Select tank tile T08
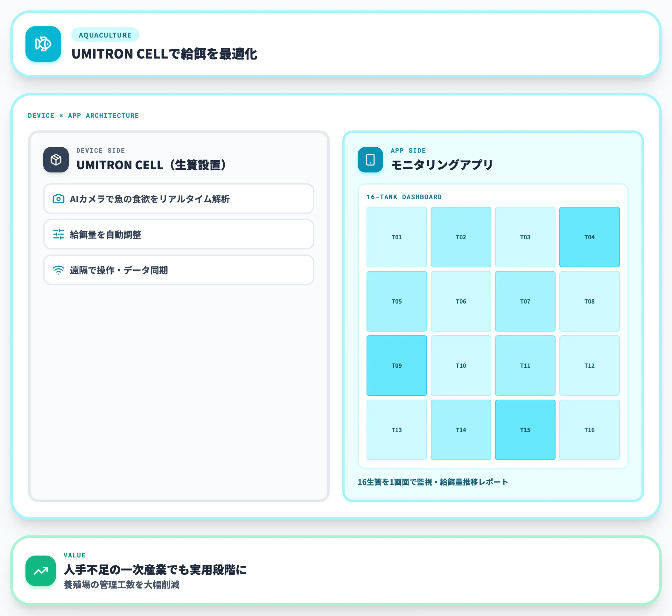 coord(590,301)
